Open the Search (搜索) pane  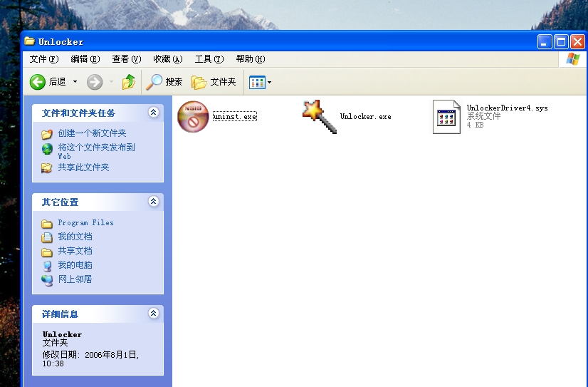(x=164, y=82)
